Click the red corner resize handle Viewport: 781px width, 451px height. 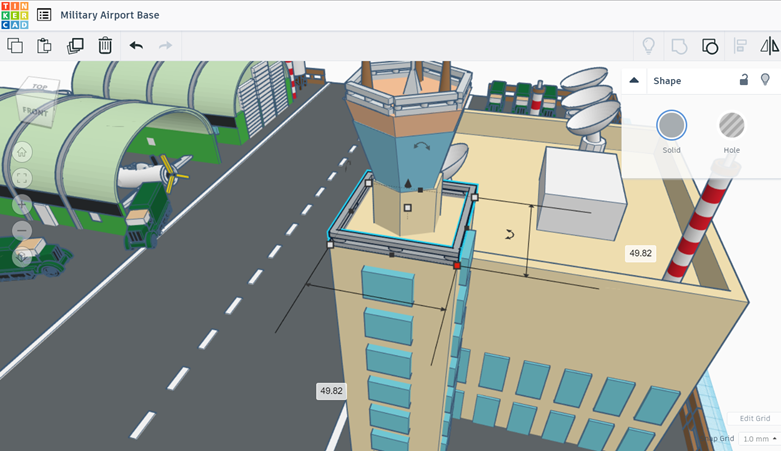click(457, 266)
